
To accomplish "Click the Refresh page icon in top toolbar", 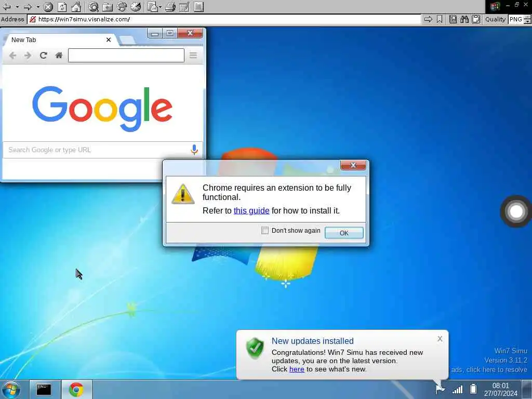I will 62,7.
